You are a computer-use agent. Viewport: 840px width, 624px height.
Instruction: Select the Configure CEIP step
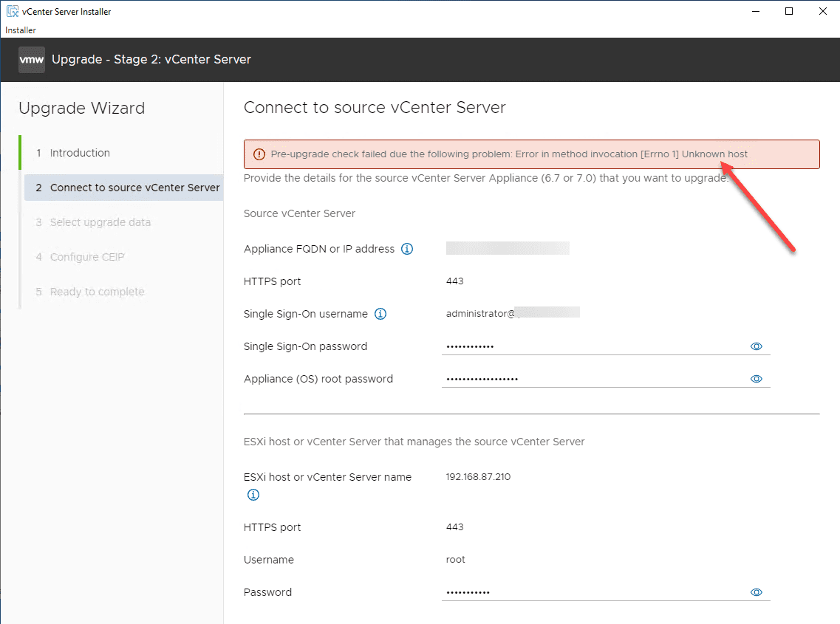click(87, 257)
